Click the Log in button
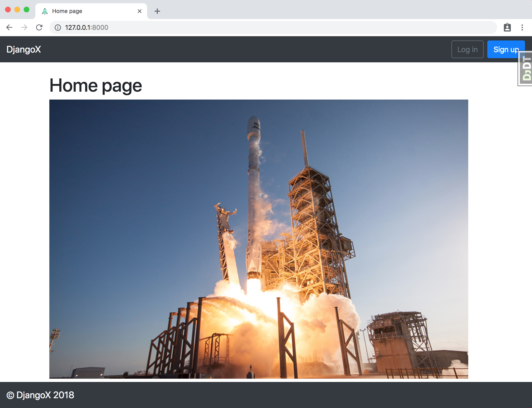532x408 pixels. click(467, 50)
